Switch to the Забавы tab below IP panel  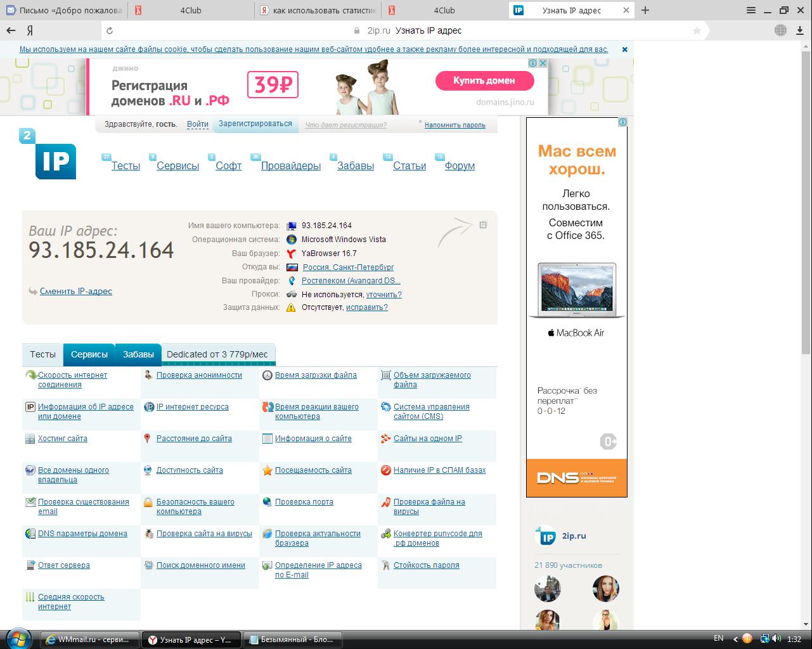138,354
